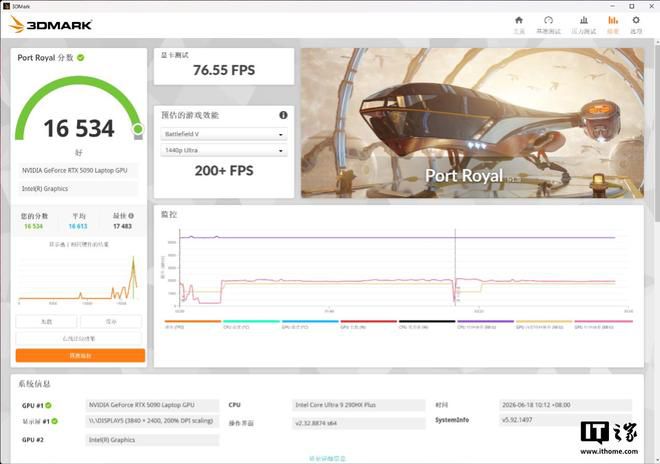The width and height of the screenshot is (660, 464).
Task: Click the left small button under the score chart
Action: click(46, 321)
